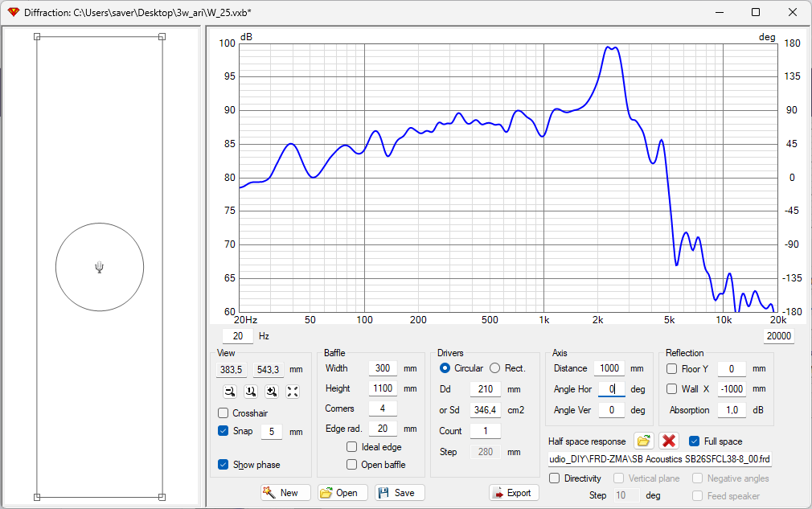Uncheck the Full space checkbox
The height and width of the screenshot is (509, 812).
pos(695,441)
